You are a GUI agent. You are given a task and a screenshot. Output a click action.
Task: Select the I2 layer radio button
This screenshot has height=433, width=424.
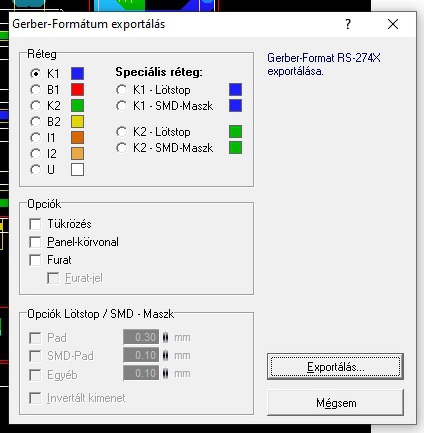point(35,154)
